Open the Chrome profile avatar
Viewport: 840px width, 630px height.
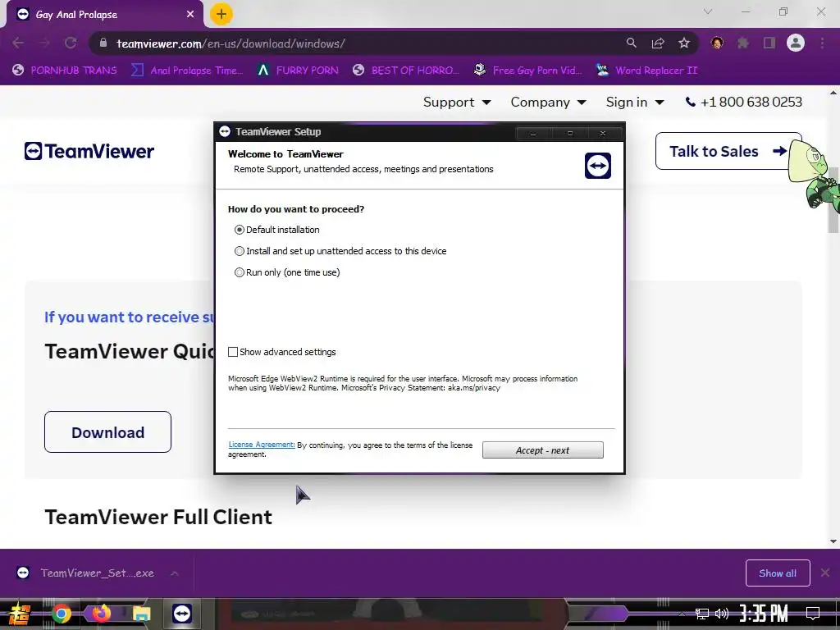pyautogui.click(x=796, y=43)
